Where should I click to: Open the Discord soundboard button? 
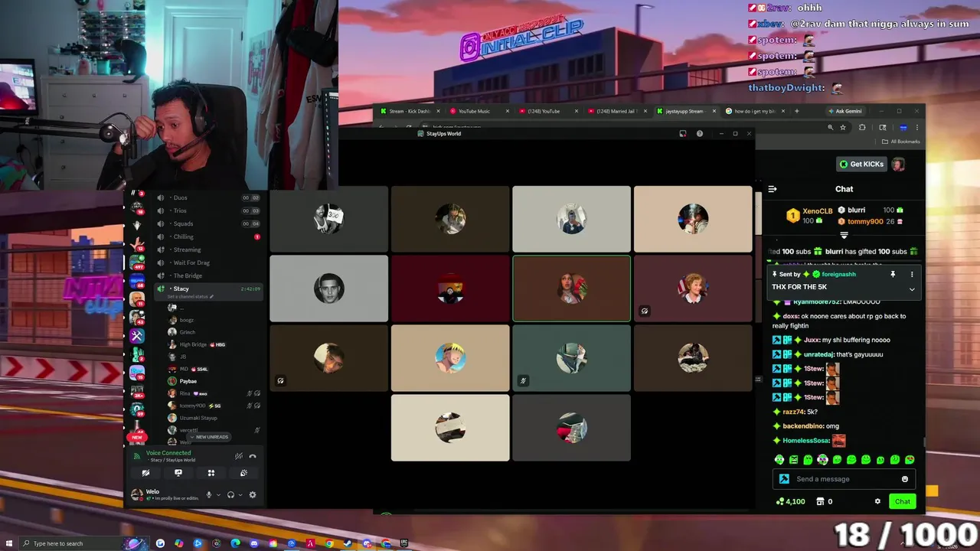(243, 473)
